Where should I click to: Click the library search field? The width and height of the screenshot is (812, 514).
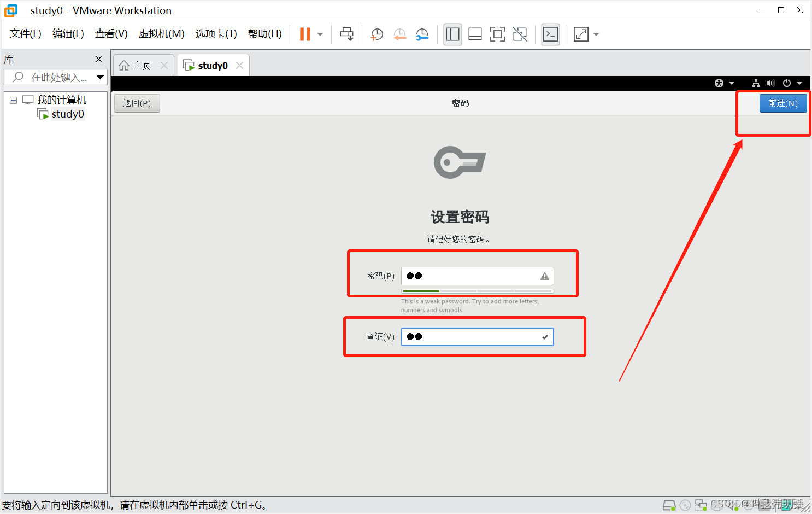[55, 77]
